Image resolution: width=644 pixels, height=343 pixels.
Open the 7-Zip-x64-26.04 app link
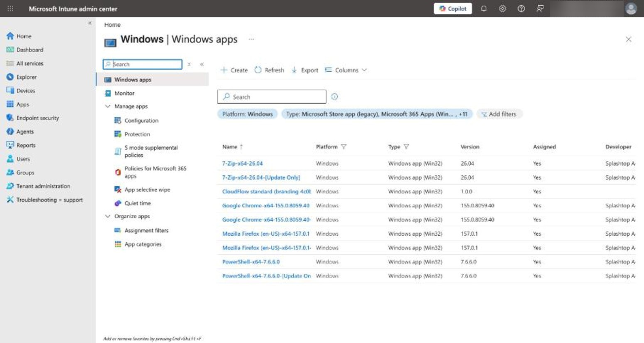click(x=242, y=164)
